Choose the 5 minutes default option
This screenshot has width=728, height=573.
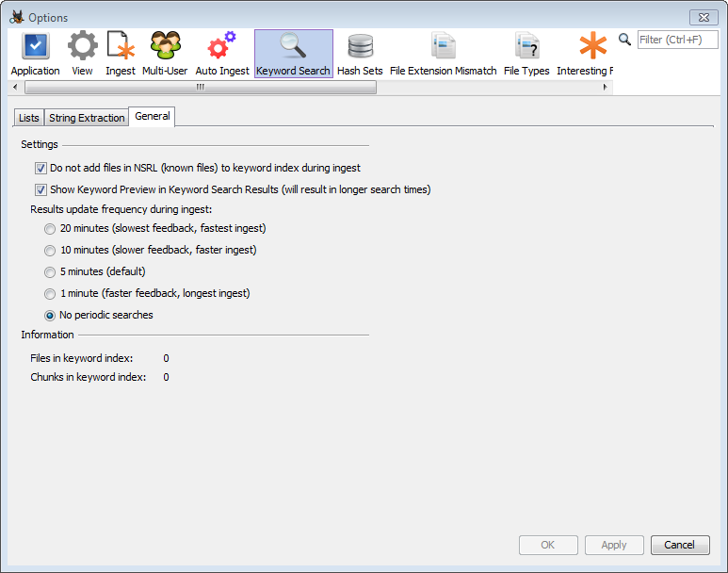pos(50,271)
